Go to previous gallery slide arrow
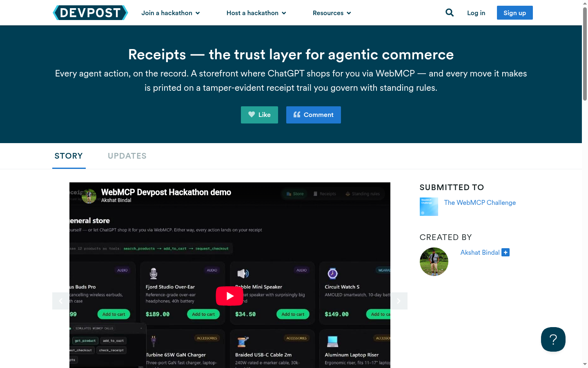 click(x=61, y=301)
